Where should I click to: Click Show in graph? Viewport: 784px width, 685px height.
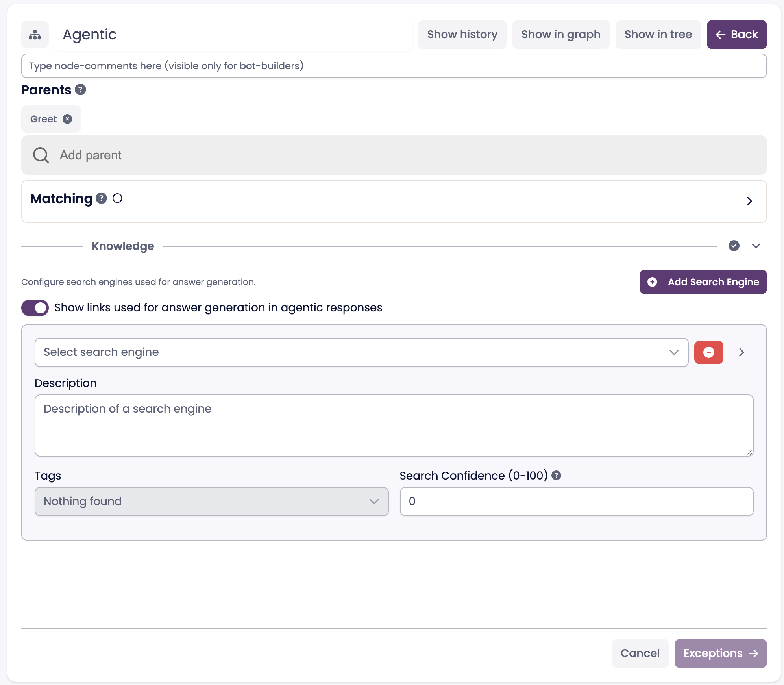561,35
